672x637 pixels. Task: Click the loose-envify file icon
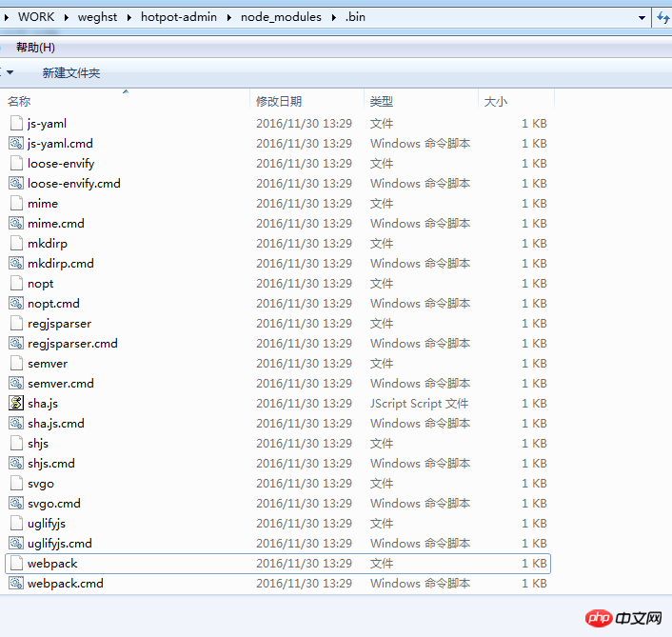click(16, 164)
